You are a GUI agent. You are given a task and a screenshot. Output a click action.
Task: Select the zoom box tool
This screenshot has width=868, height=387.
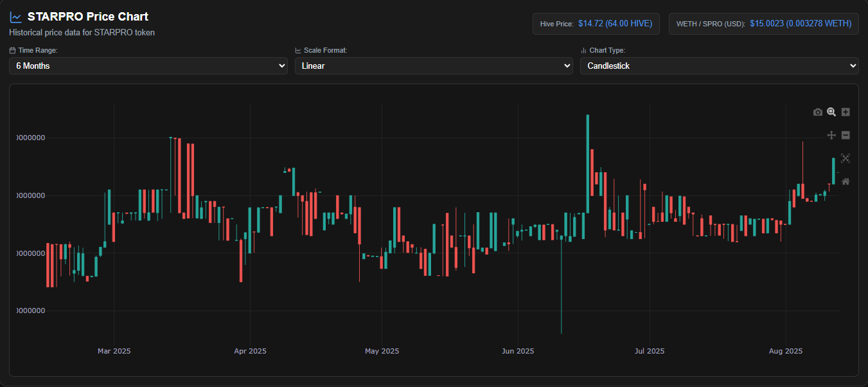(x=831, y=112)
